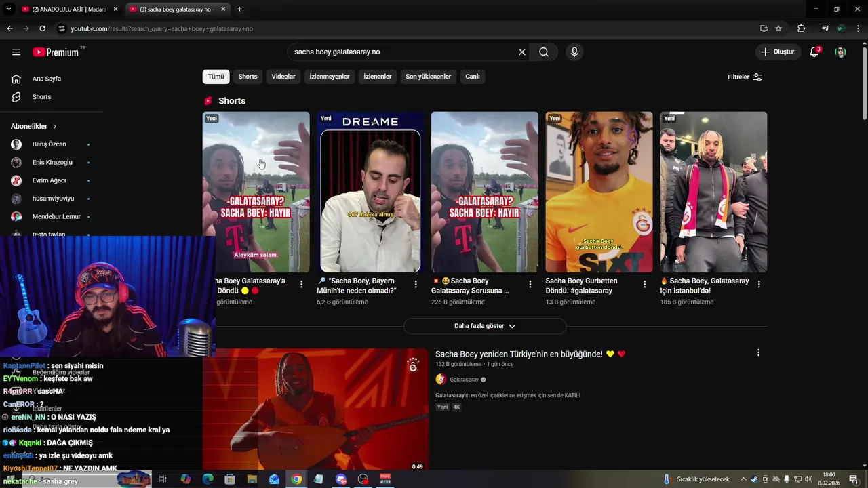Open Barış Özcan subscription channel
The image size is (868, 488).
(x=50, y=144)
